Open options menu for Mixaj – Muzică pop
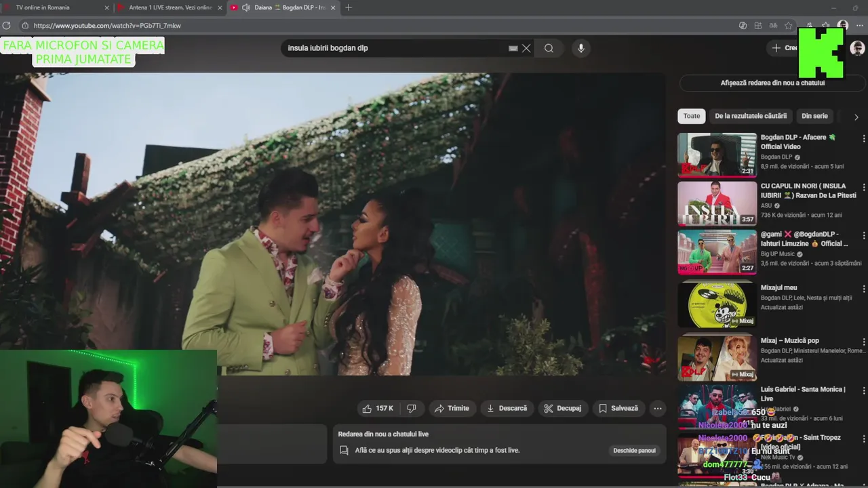Image resolution: width=868 pixels, height=488 pixels. (x=863, y=342)
